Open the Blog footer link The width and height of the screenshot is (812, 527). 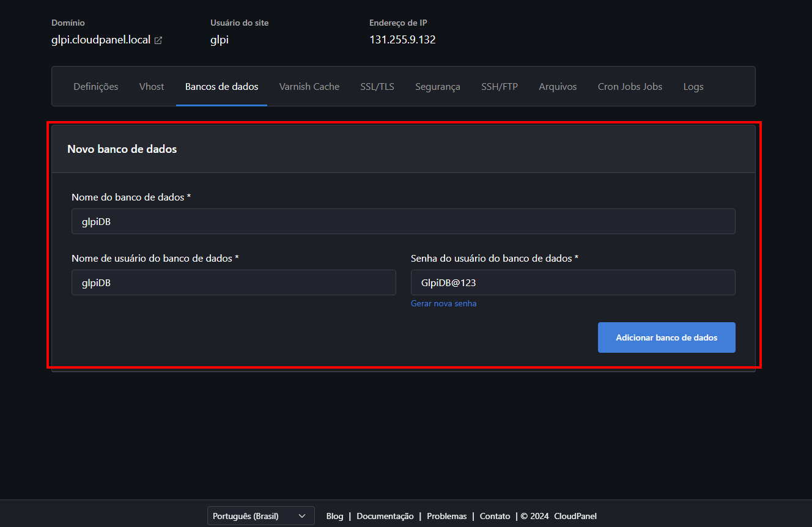[334, 516]
